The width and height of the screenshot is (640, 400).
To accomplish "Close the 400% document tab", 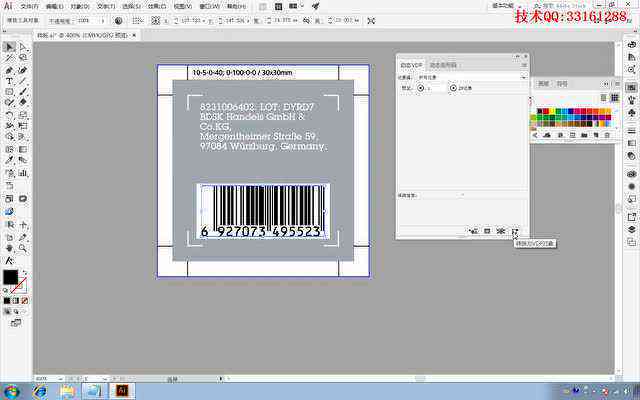I will coord(134,36).
